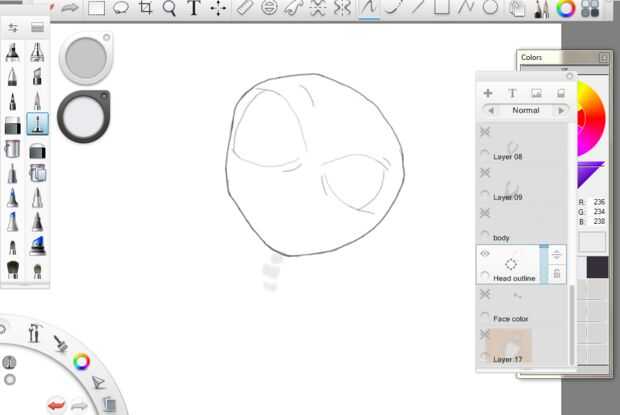This screenshot has width=620, height=415.
Task: Select the paint bucket fill brush
Action: coord(12,149)
